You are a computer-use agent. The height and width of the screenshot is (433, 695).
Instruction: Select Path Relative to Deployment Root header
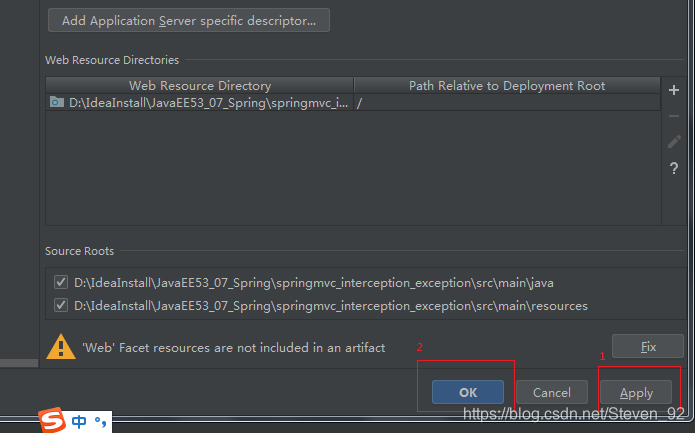click(507, 86)
